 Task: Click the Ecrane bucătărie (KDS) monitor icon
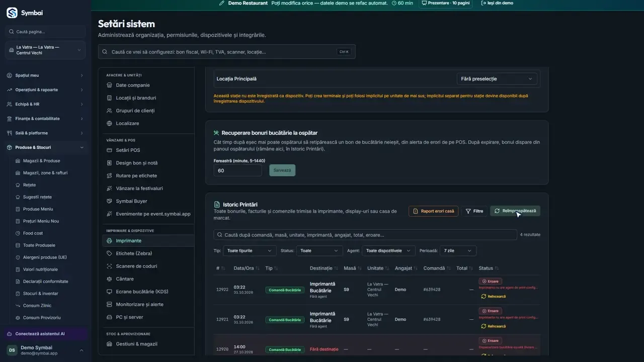click(x=110, y=292)
